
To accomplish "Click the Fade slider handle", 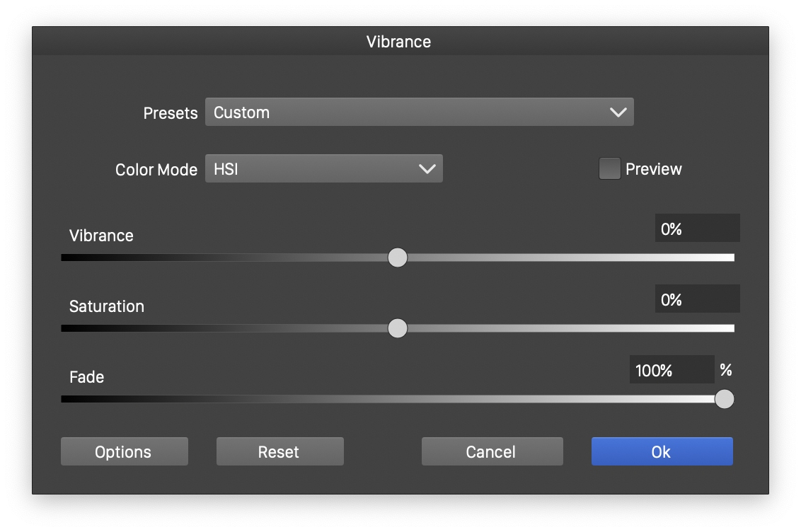I will (724, 399).
